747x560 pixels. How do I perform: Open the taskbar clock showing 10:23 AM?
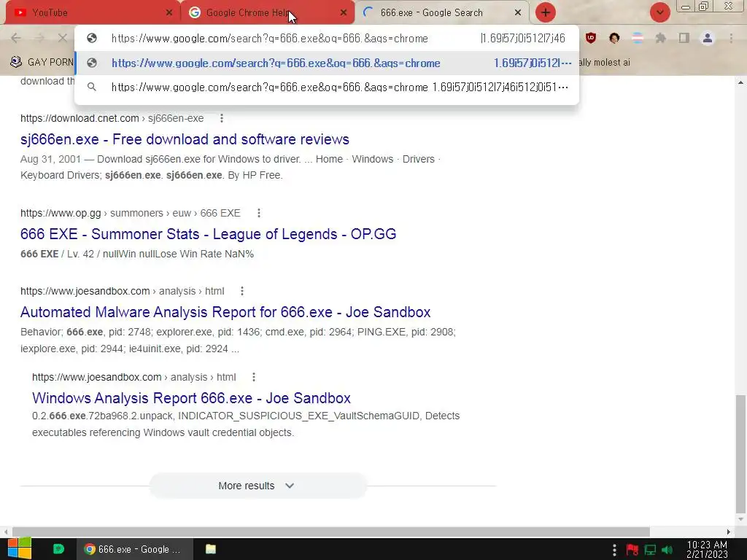pyautogui.click(x=707, y=550)
